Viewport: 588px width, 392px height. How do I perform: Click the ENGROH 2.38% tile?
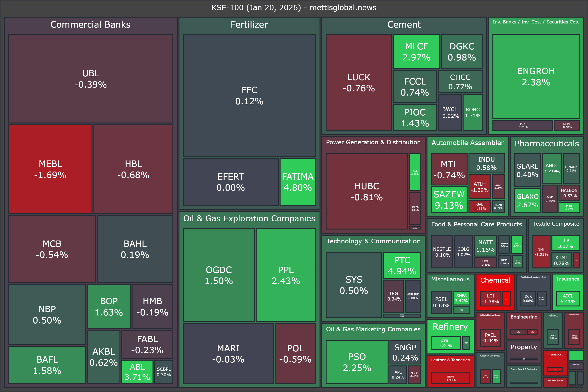click(x=536, y=77)
